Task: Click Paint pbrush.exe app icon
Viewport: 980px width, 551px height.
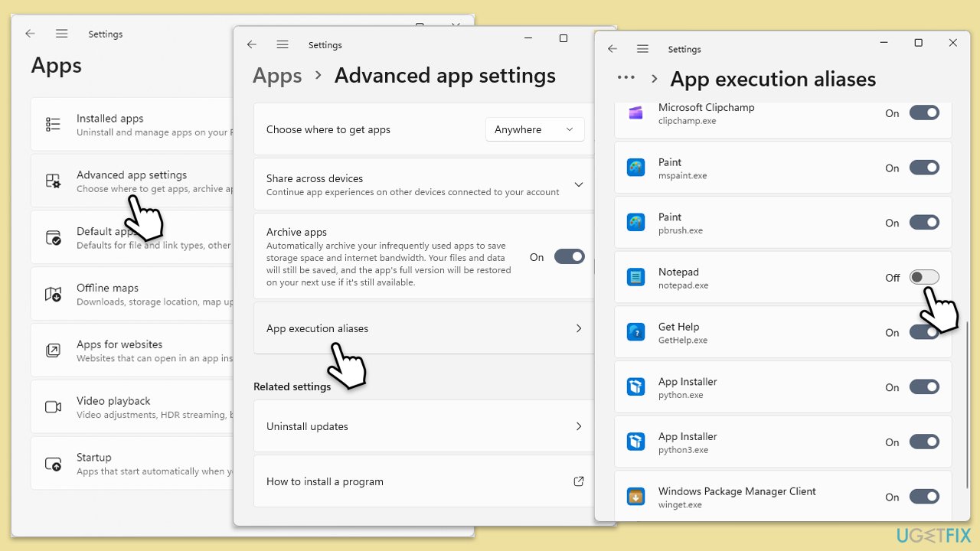Action: [636, 223]
